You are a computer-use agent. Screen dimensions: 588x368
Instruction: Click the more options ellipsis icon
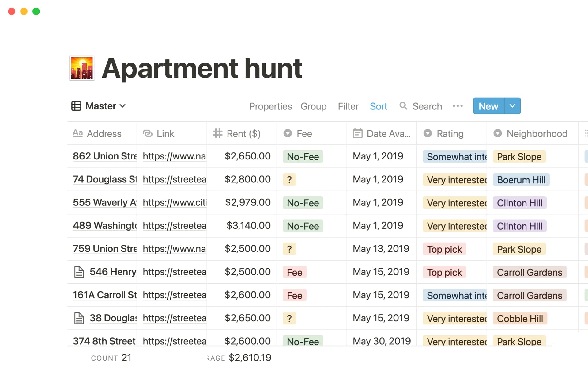coord(458,106)
